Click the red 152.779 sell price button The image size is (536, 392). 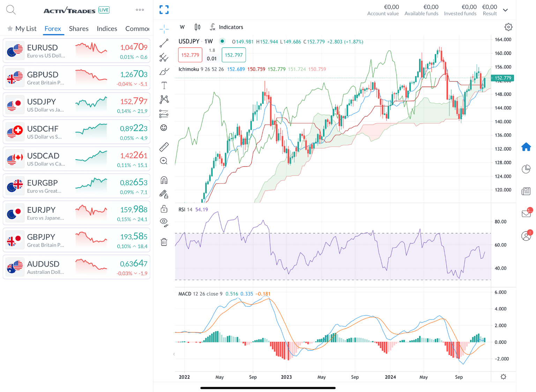190,55
